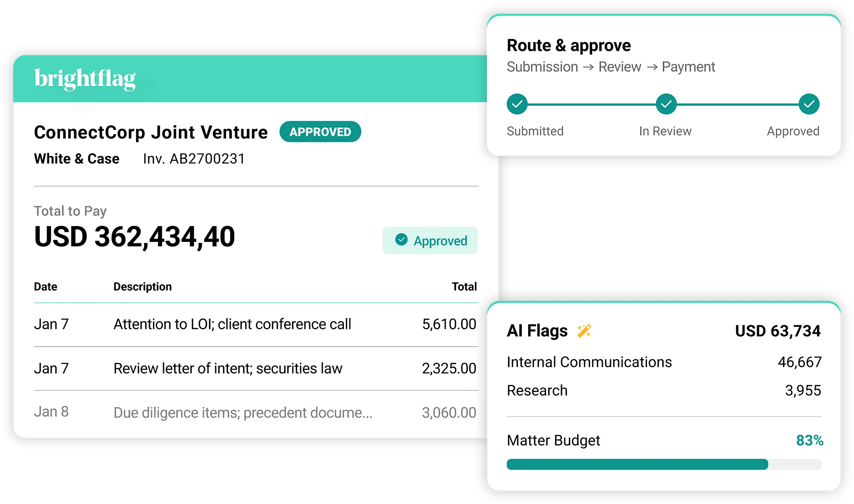Click the checkmark icon in Approved status pill
Screen dimensions: 854x504
coord(401,240)
